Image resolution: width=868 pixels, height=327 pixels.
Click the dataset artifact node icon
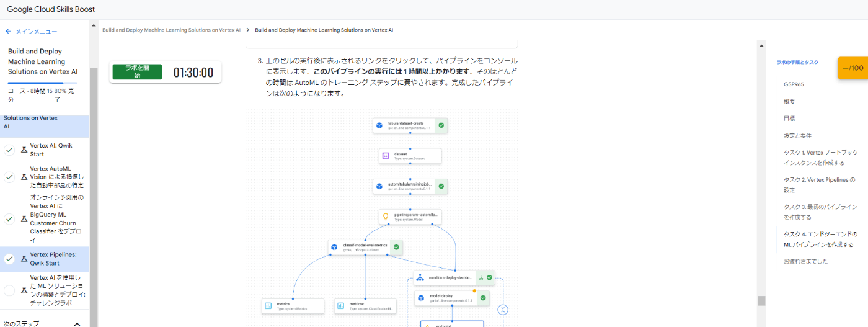pos(385,156)
